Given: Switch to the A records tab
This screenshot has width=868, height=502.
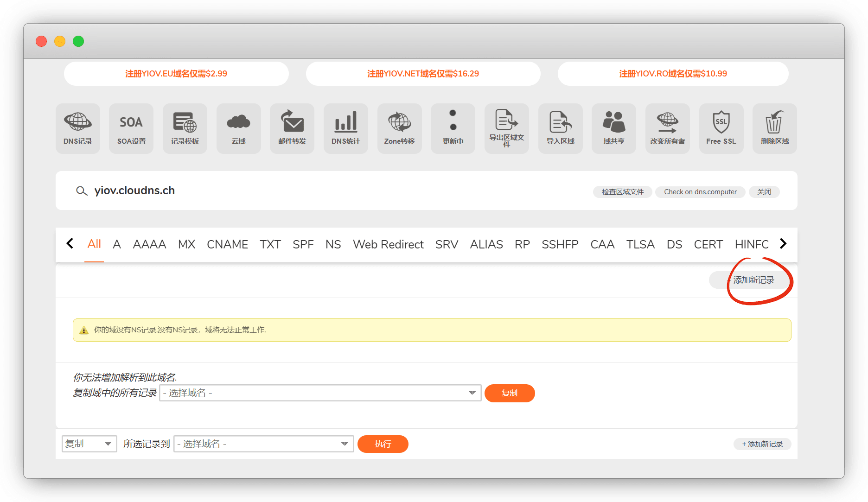Looking at the screenshot, I should click(x=117, y=244).
